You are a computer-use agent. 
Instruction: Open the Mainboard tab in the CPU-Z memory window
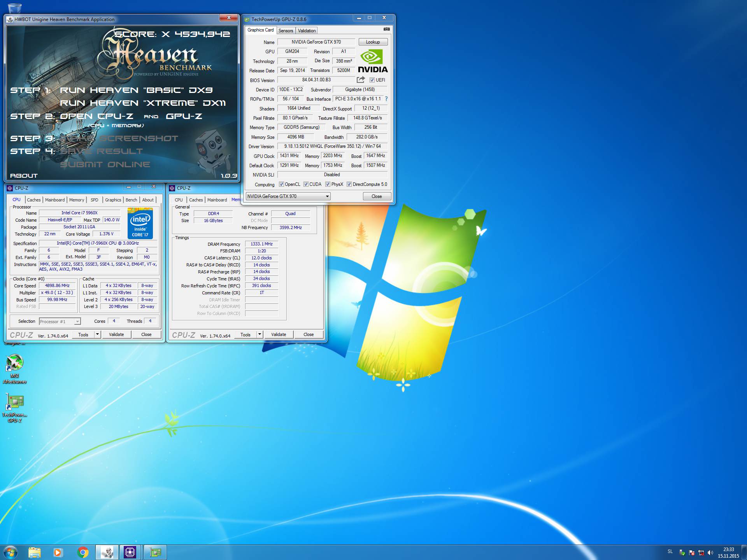[x=217, y=200]
